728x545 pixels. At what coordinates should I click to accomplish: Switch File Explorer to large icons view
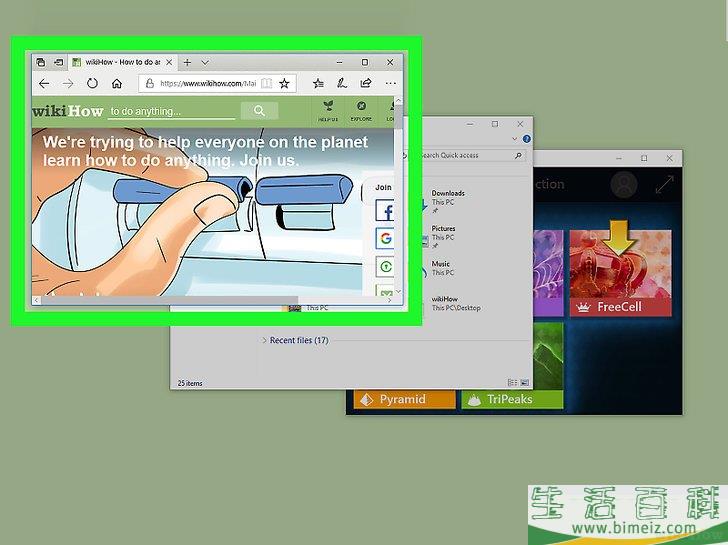point(525,383)
